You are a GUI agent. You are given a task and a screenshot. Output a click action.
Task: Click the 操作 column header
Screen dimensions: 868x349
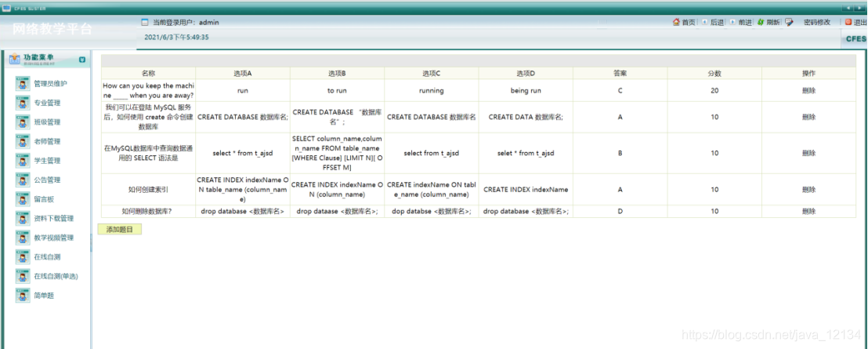tap(808, 73)
